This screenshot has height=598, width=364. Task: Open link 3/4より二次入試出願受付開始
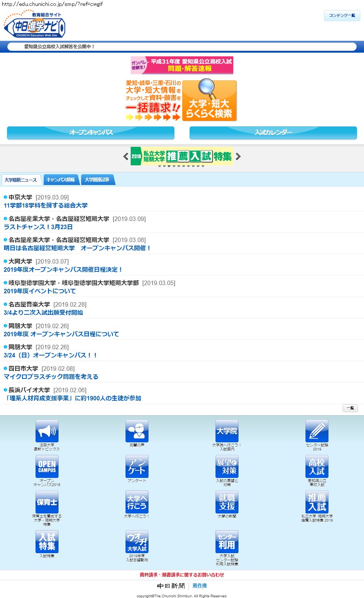click(x=43, y=313)
